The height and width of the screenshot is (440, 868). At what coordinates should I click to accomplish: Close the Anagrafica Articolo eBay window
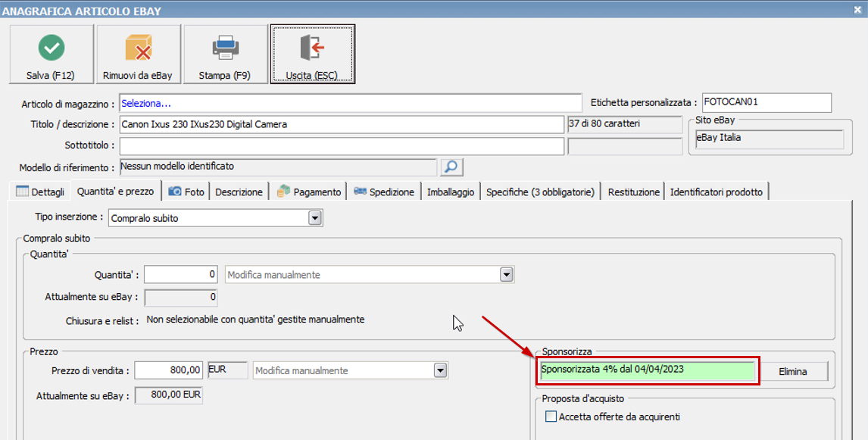857,10
